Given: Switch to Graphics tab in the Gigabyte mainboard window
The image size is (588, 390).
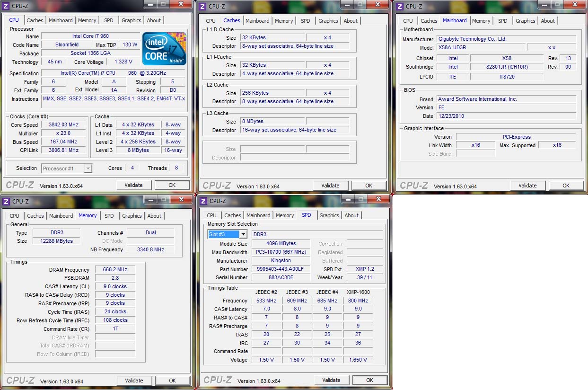Looking at the screenshot, I should point(525,21).
